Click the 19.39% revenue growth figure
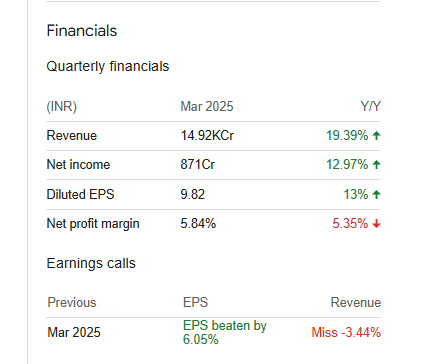 click(347, 136)
